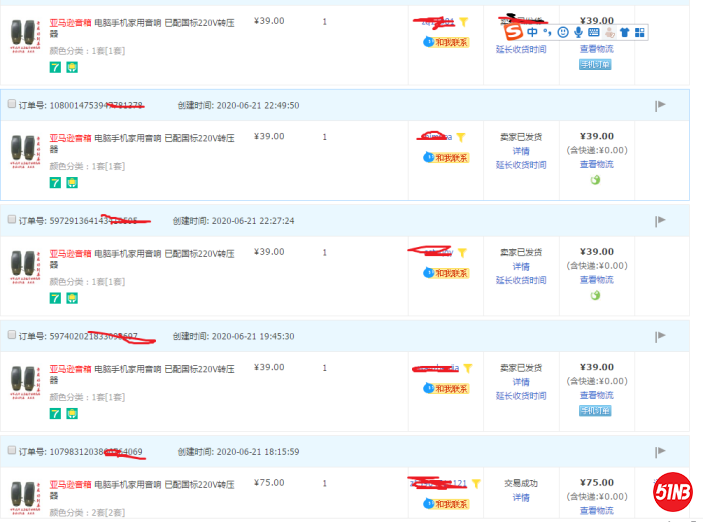Select the checkbox for the order created at 22:49:50
This screenshot has height=522, width=703.
pyautogui.click(x=11, y=105)
